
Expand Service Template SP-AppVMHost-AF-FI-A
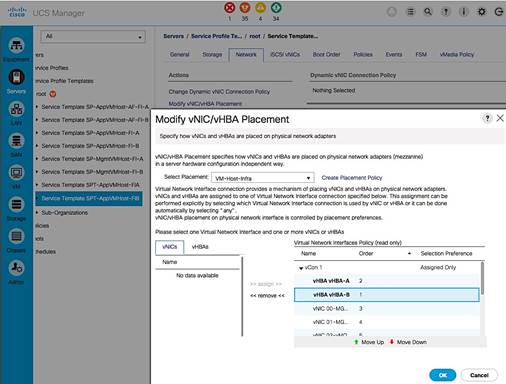[x=37, y=107]
